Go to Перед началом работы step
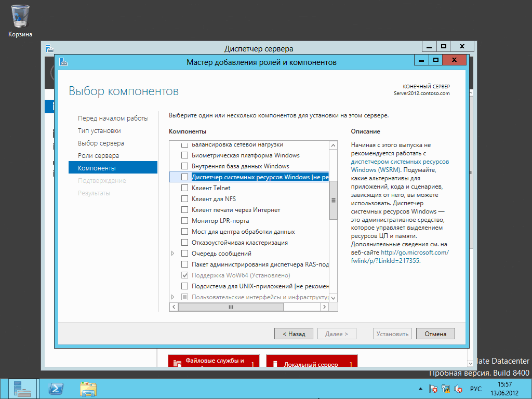The image size is (532, 399). click(x=113, y=118)
